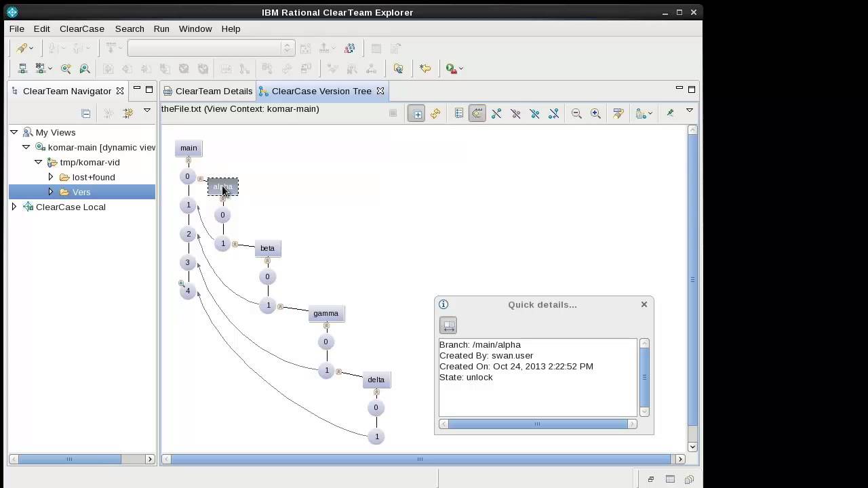Click the connect plug icon in main toolbar

[x=22, y=48]
